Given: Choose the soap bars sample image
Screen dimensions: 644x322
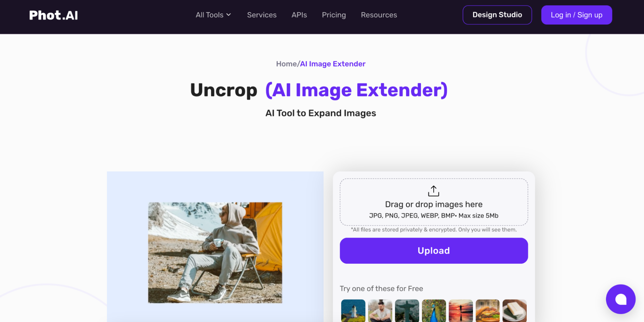Looking at the screenshot, I should 514,311.
